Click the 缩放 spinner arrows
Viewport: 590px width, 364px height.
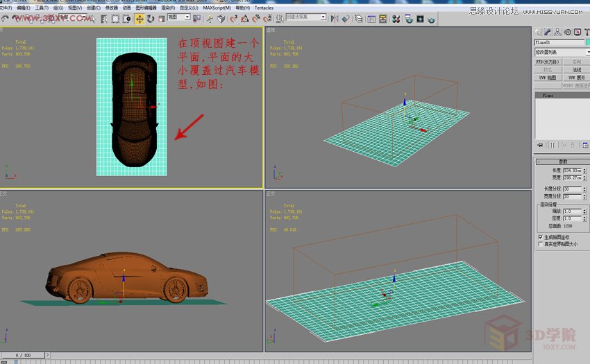584,211
